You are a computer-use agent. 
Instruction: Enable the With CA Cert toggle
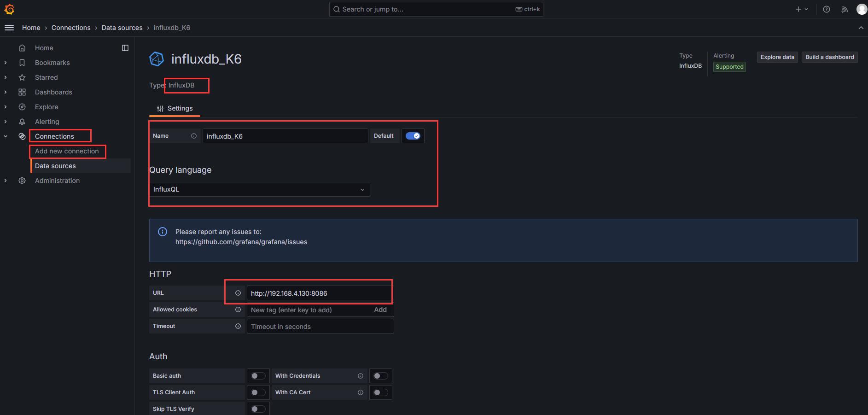click(x=380, y=392)
